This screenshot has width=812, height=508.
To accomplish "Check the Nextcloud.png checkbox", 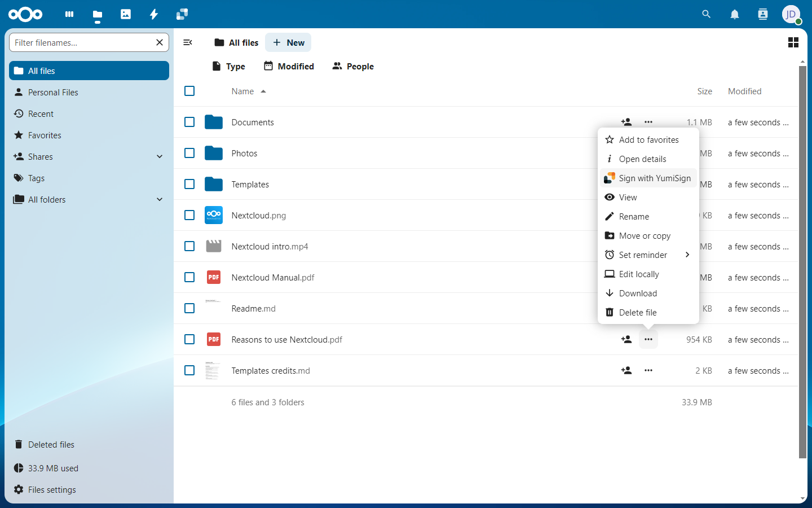I will coord(189,215).
